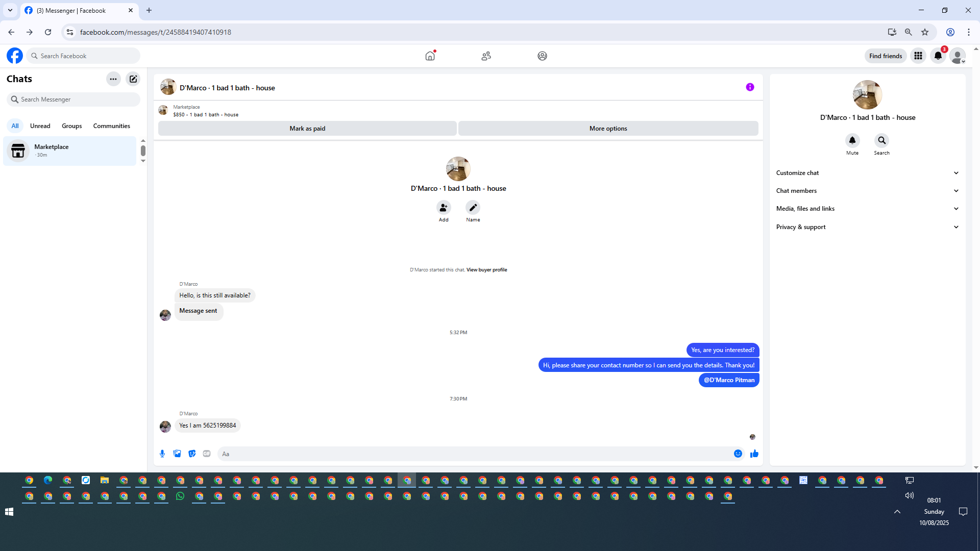980x551 pixels.
Task: Toggle the purple conversation information icon
Action: pyautogui.click(x=750, y=87)
